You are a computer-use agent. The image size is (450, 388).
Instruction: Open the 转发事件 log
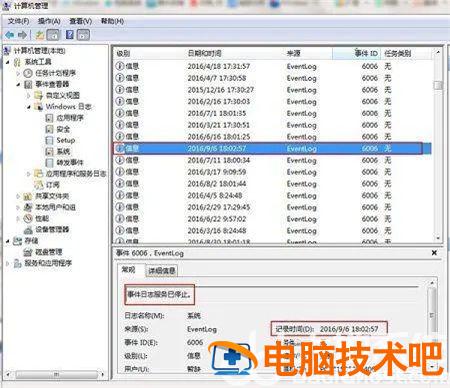(x=70, y=162)
